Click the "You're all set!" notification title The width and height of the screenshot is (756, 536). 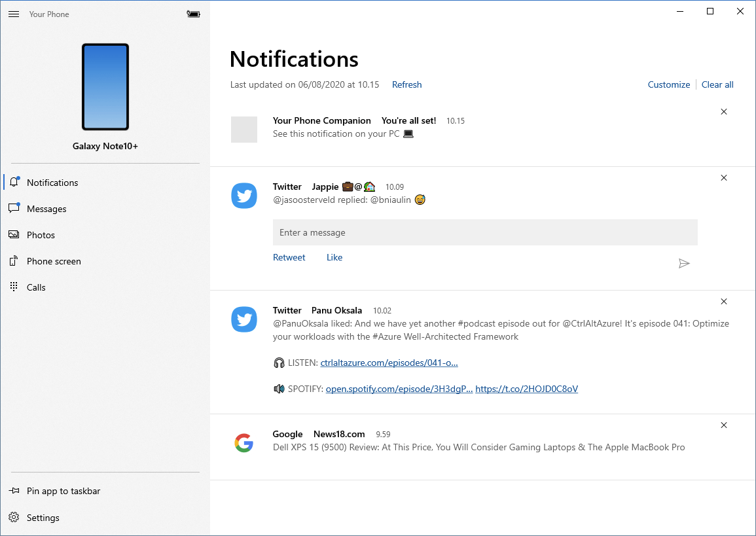click(x=409, y=120)
